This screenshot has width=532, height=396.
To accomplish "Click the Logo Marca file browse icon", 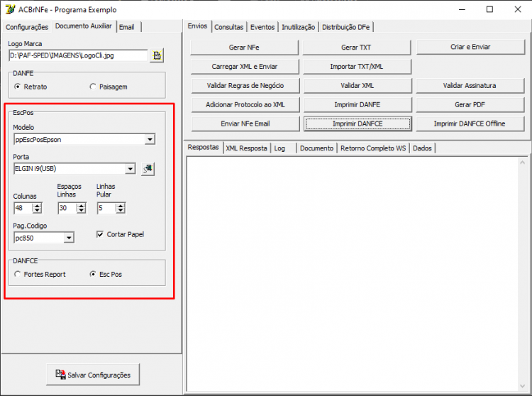I will point(157,55).
